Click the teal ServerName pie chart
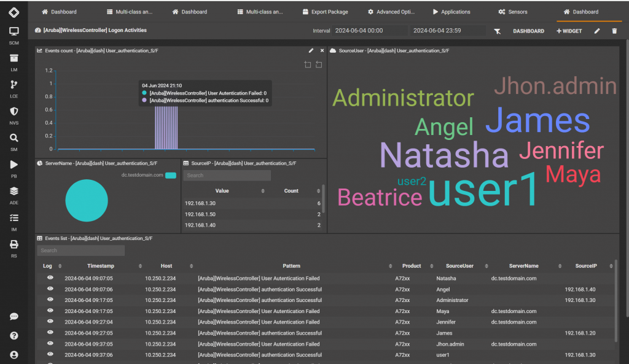Viewport: 629px width, 364px height. (87, 201)
